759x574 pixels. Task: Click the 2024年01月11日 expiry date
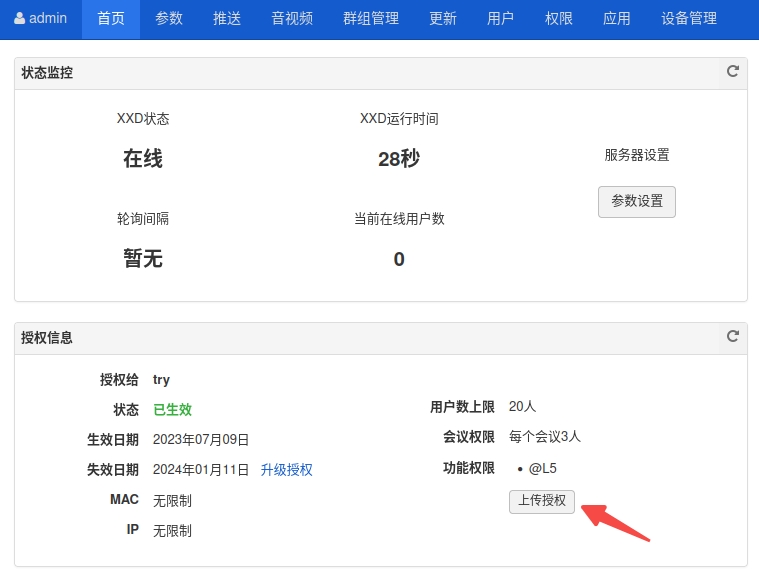tap(201, 469)
